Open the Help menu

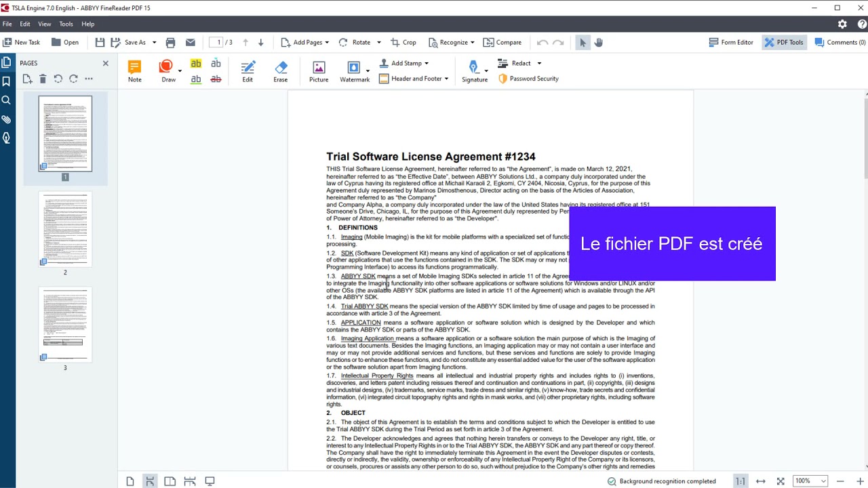88,24
